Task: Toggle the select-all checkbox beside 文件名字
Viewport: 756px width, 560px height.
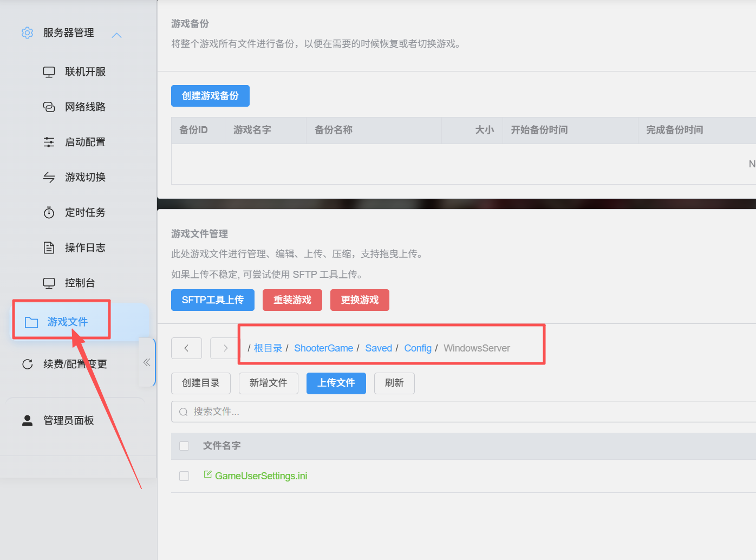Action: (184, 446)
